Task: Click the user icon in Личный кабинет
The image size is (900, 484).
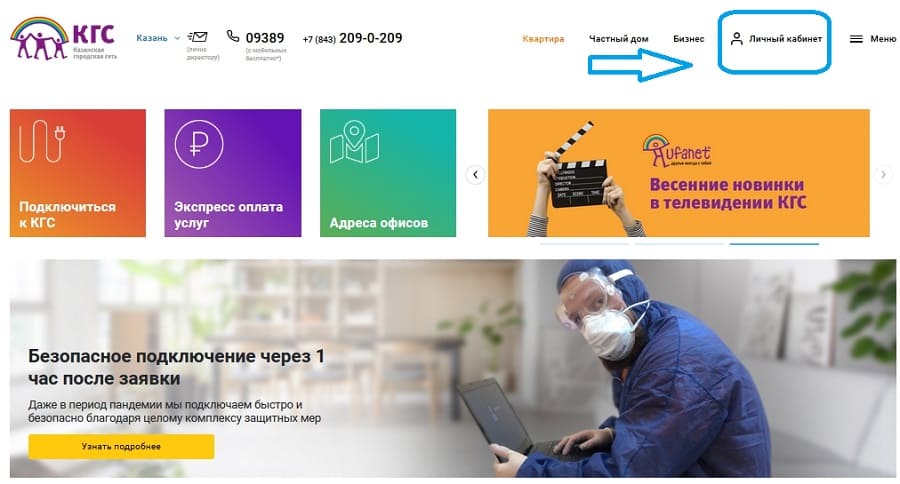Action: pos(736,39)
